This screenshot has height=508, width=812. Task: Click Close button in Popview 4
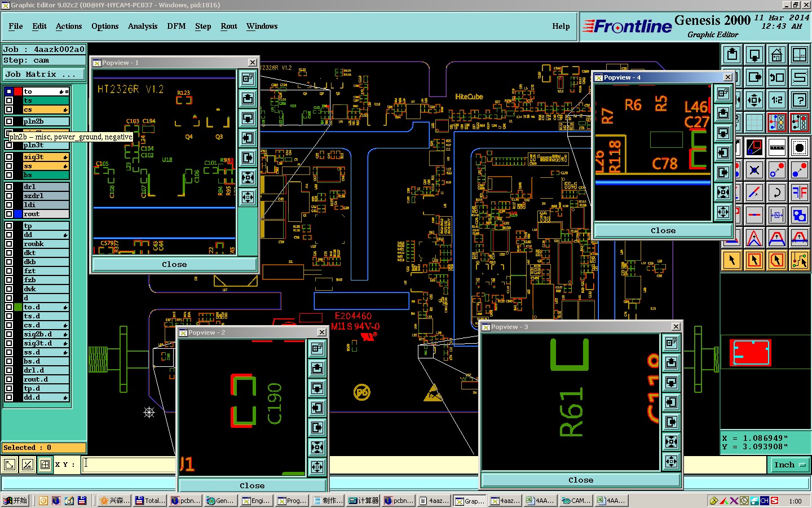pos(663,230)
